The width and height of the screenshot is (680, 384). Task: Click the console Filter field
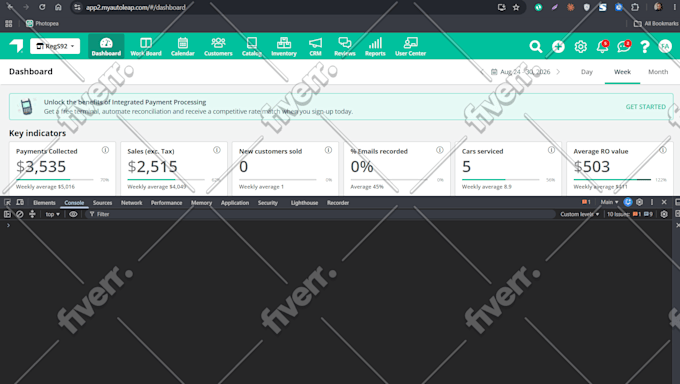click(321, 214)
